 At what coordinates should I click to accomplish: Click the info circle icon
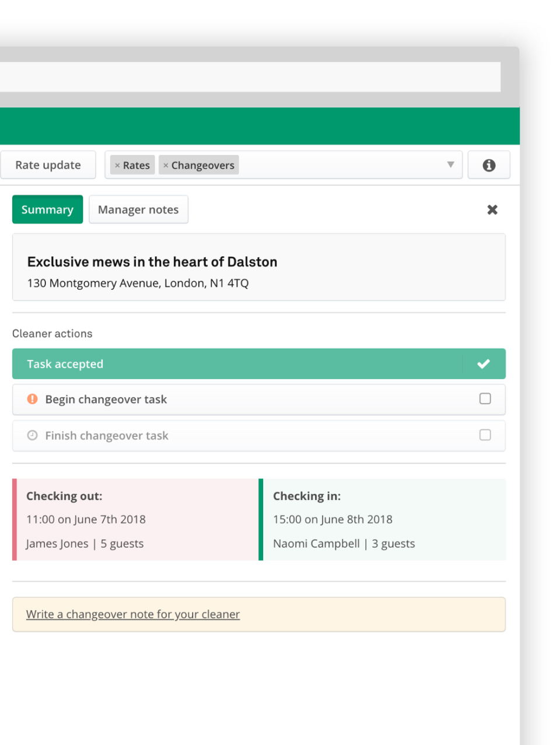(489, 165)
